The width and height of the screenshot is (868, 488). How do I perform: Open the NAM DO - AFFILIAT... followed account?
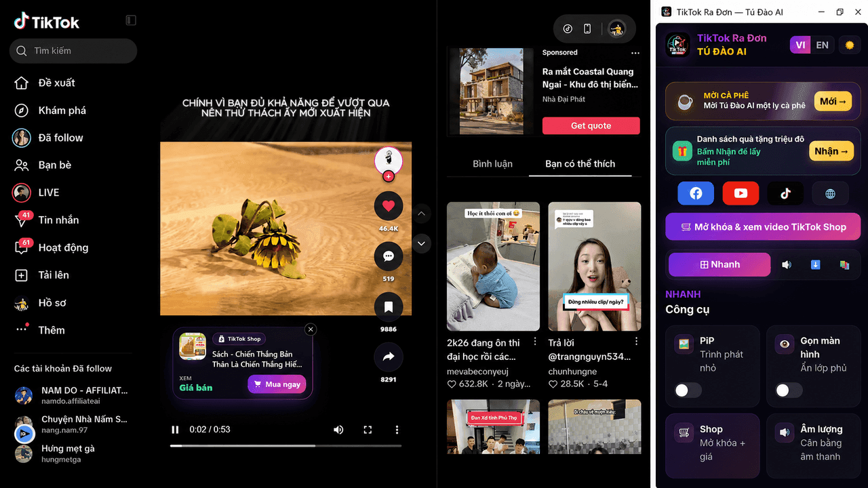pos(73,395)
